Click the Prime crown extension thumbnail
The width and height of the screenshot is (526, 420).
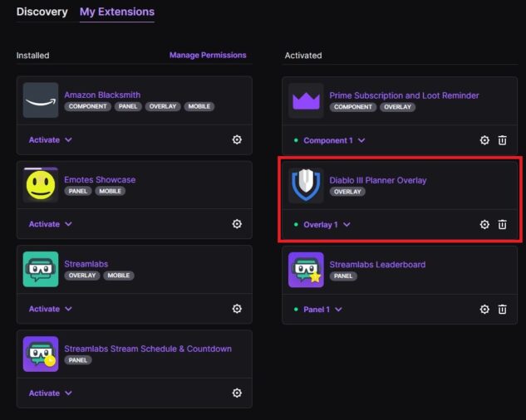click(x=306, y=100)
